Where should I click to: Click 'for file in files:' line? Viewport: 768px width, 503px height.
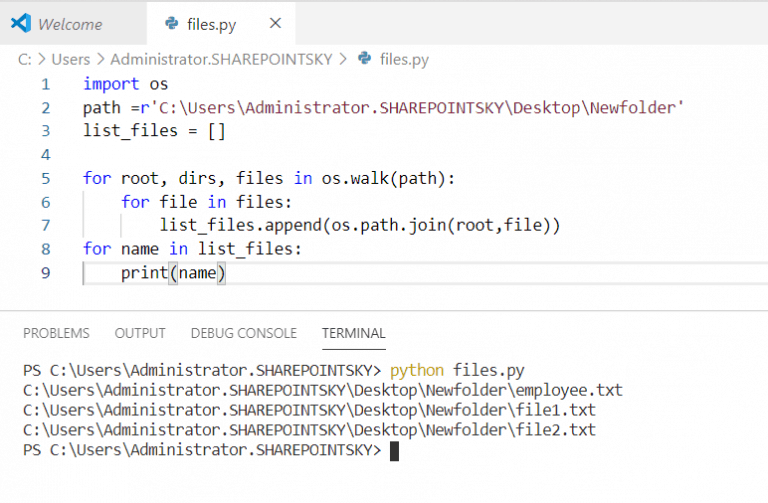click(x=207, y=202)
